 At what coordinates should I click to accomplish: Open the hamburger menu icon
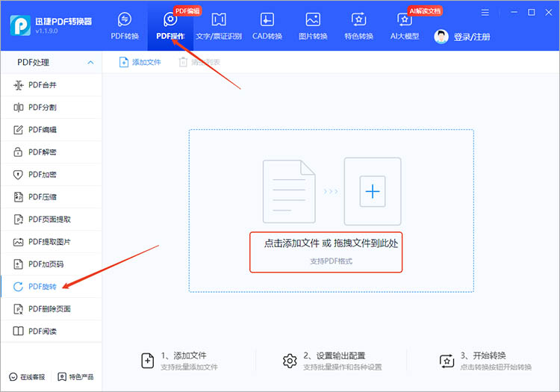pyautogui.click(x=485, y=13)
